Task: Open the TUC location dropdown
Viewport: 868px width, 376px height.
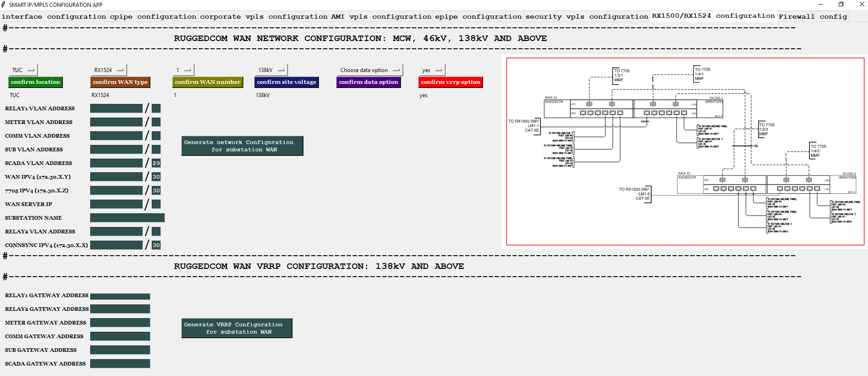Action: coord(23,70)
